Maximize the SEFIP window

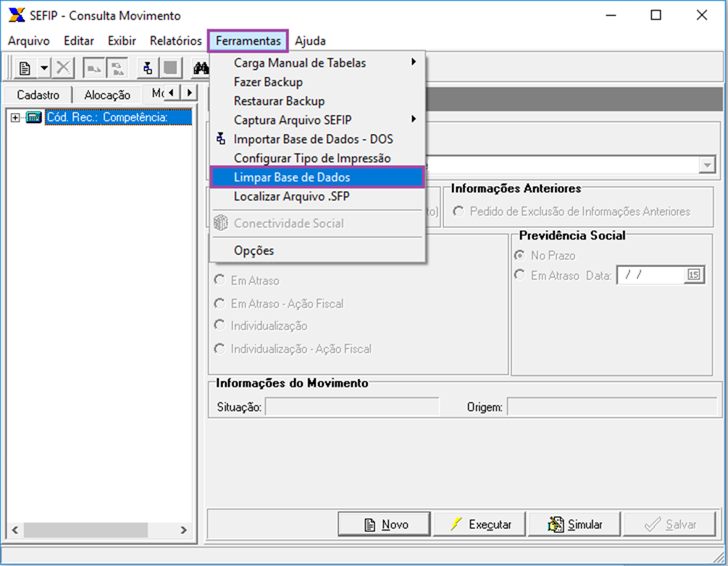656,15
